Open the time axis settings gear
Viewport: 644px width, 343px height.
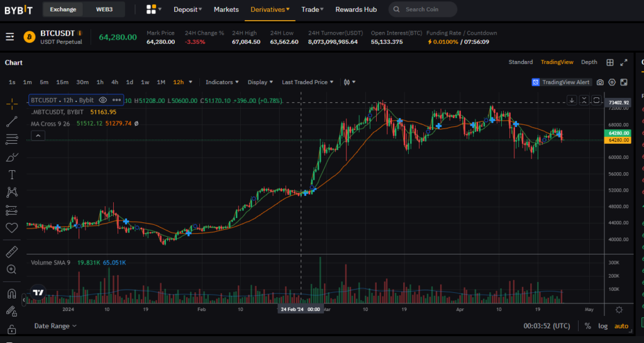[x=619, y=310]
